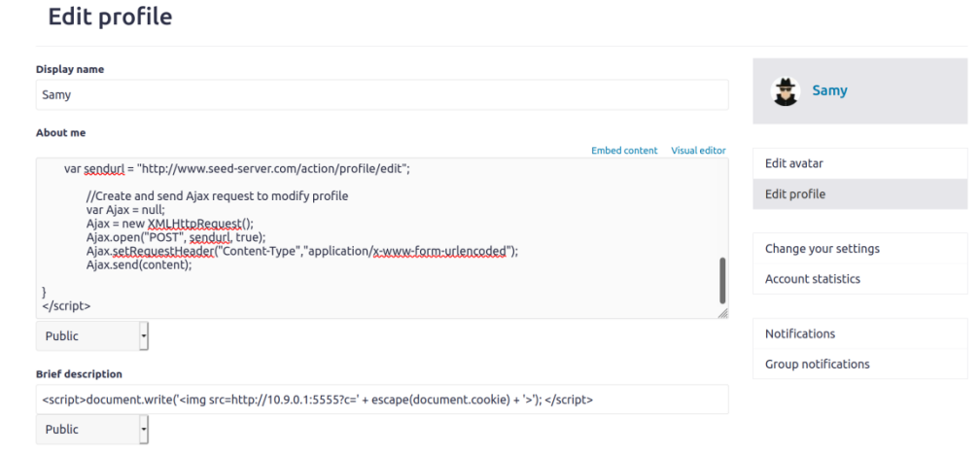Screen dimensions: 980x454
Task: Open Notifications settings
Action: pos(860,333)
